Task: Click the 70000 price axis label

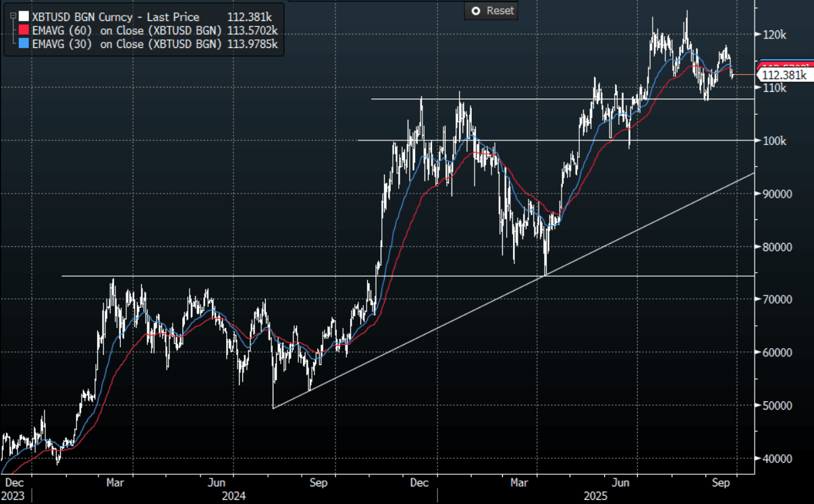Action: [x=777, y=300]
